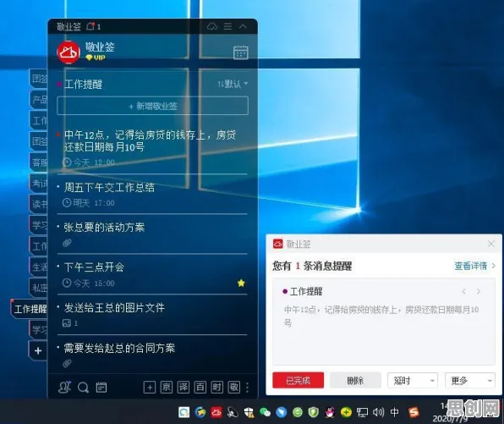Click the Sogou S input icon in taskbar
This screenshot has width=504, height=424.
[414, 412]
